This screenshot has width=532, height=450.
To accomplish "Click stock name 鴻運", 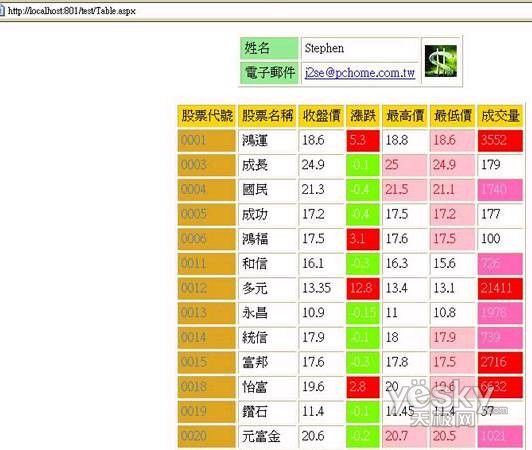I will click(255, 140).
